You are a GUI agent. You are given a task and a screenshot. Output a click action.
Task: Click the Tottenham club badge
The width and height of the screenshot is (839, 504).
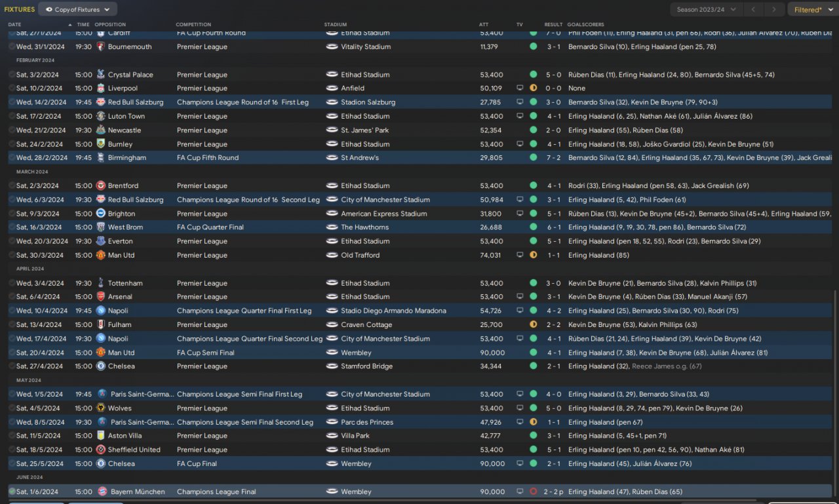(101, 283)
